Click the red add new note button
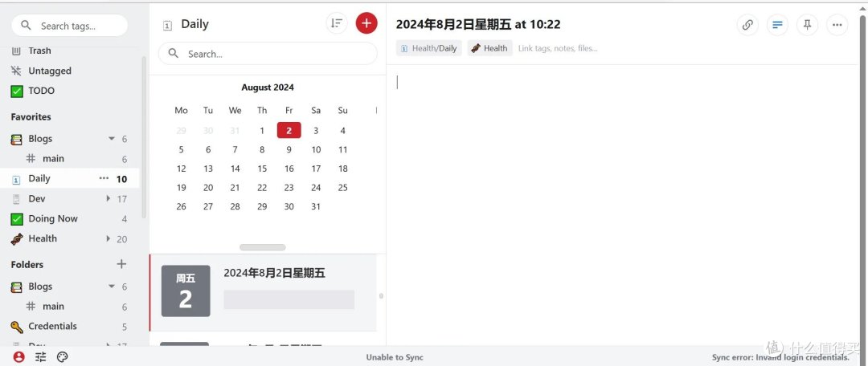This screenshot has width=868, height=366. (x=366, y=23)
